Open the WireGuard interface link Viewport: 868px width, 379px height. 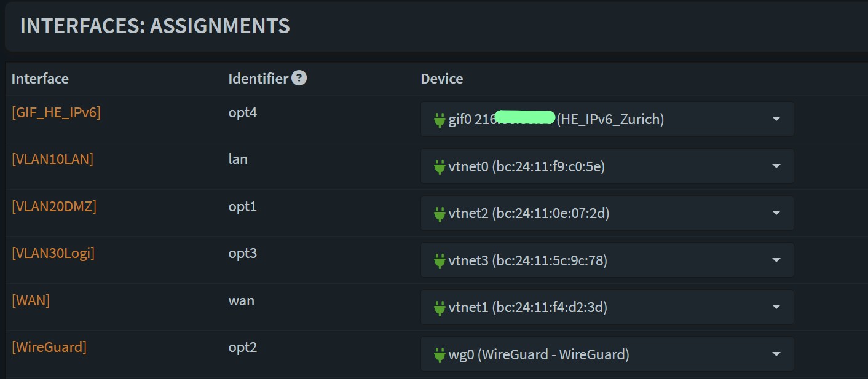coord(49,347)
